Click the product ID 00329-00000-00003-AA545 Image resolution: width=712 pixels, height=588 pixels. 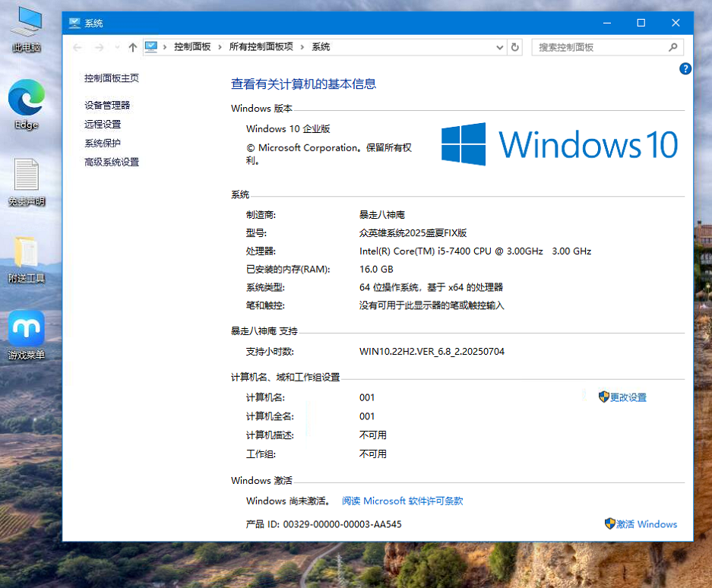(343, 524)
